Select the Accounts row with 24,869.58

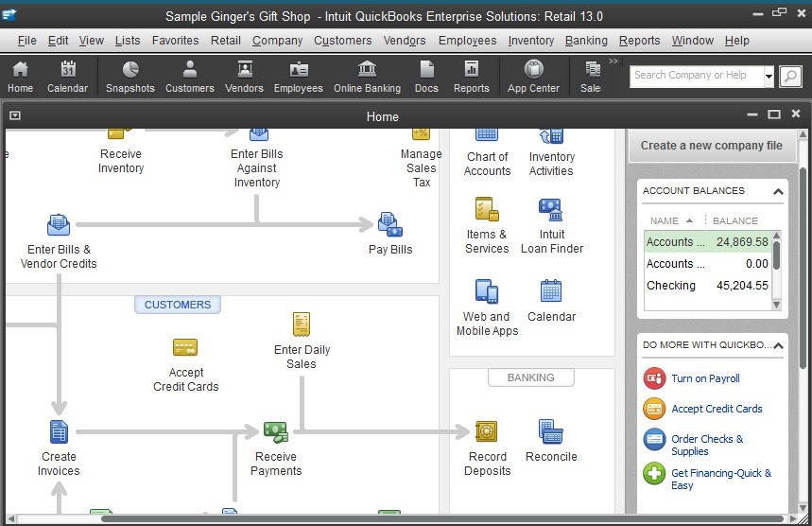click(707, 242)
